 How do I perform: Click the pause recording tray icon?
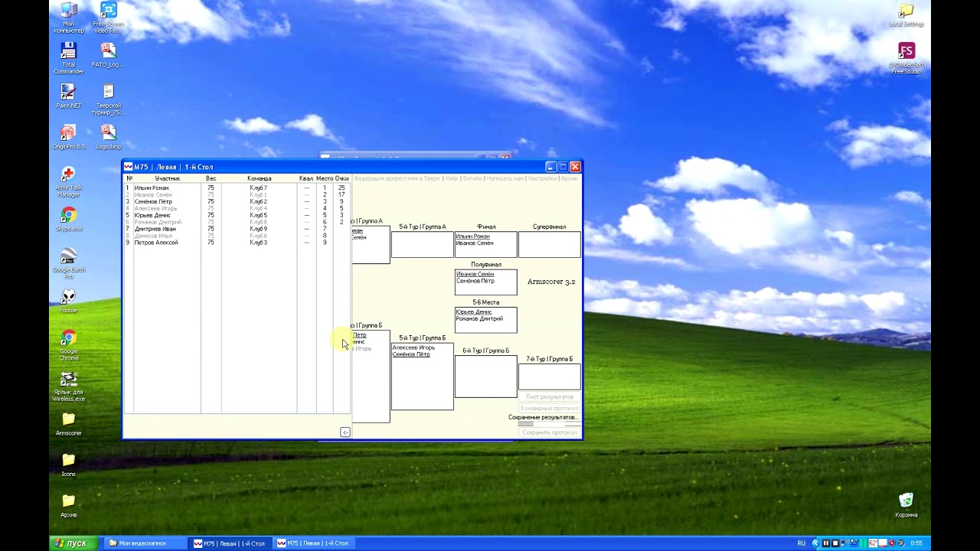pyautogui.click(x=825, y=543)
